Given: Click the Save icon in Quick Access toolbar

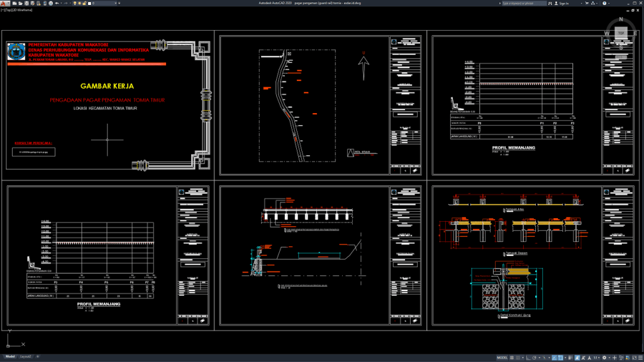Looking at the screenshot, I should pyautogui.click(x=27, y=4).
